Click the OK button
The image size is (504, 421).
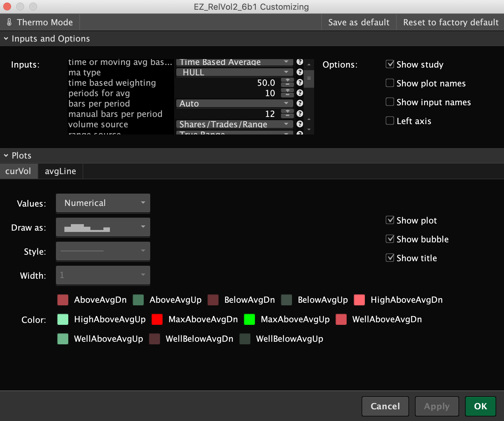(x=481, y=406)
